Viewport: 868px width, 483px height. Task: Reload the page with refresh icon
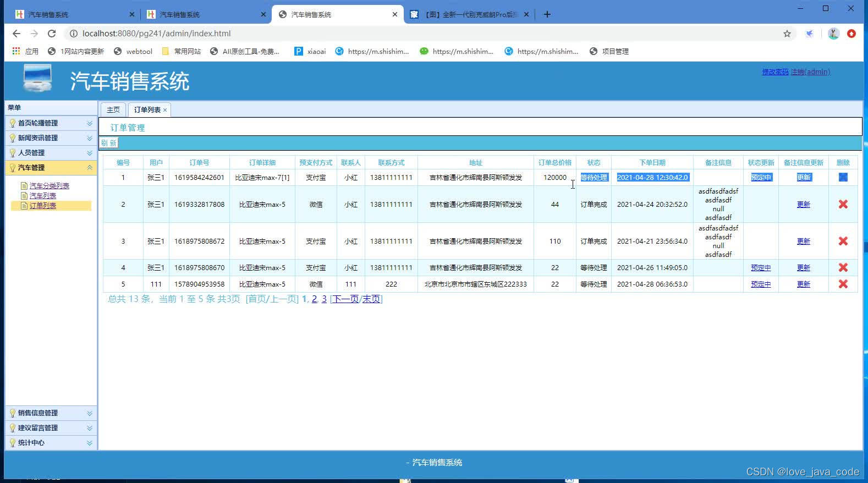click(52, 34)
